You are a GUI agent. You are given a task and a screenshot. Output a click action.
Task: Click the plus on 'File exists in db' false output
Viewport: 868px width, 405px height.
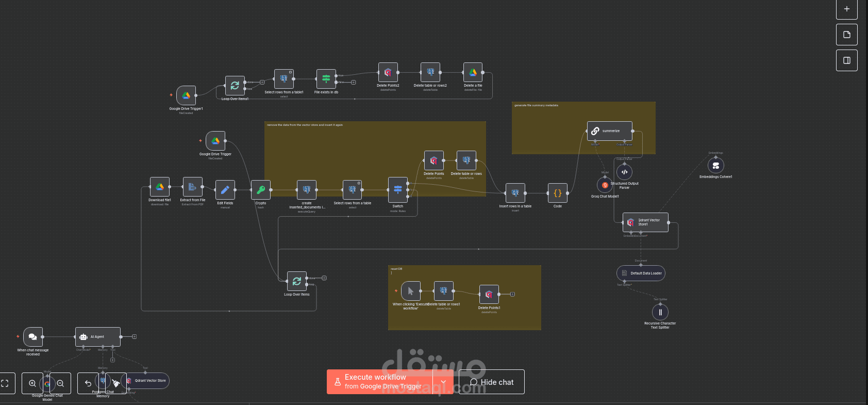(x=354, y=82)
